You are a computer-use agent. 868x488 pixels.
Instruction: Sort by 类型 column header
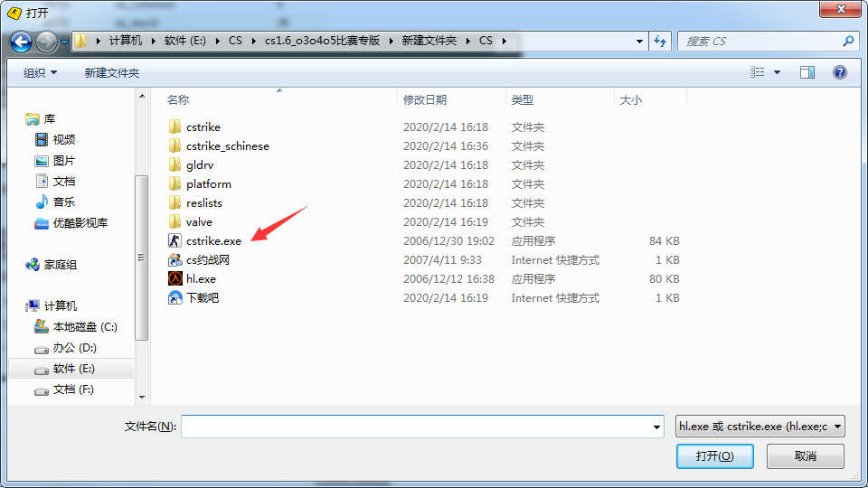(x=522, y=99)
